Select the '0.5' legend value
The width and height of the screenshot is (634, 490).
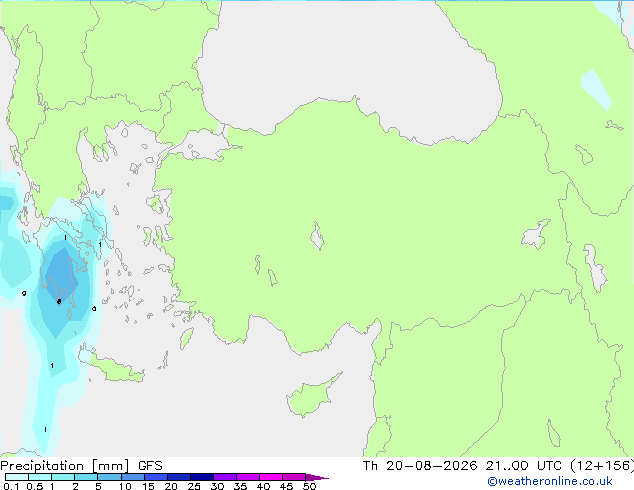click(34, 486)
